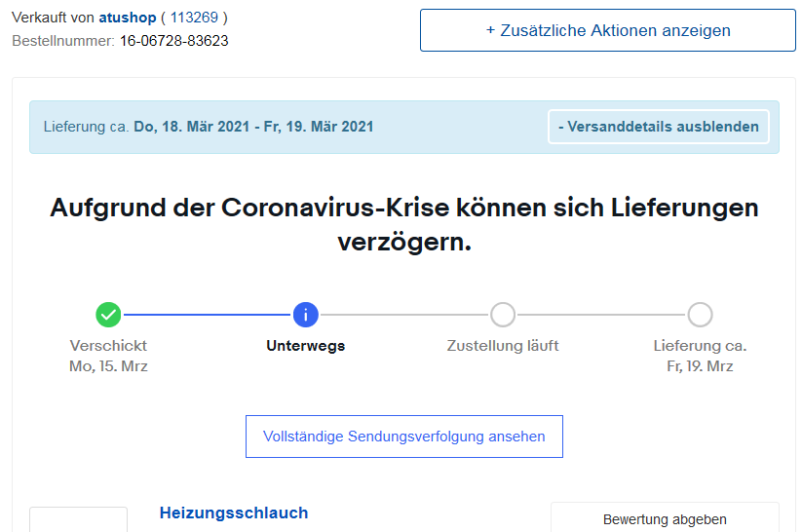Click the Verschickt Mo, 15. Mrz label
This screenshot has height=532, width=802.
(x=108, y=356)
